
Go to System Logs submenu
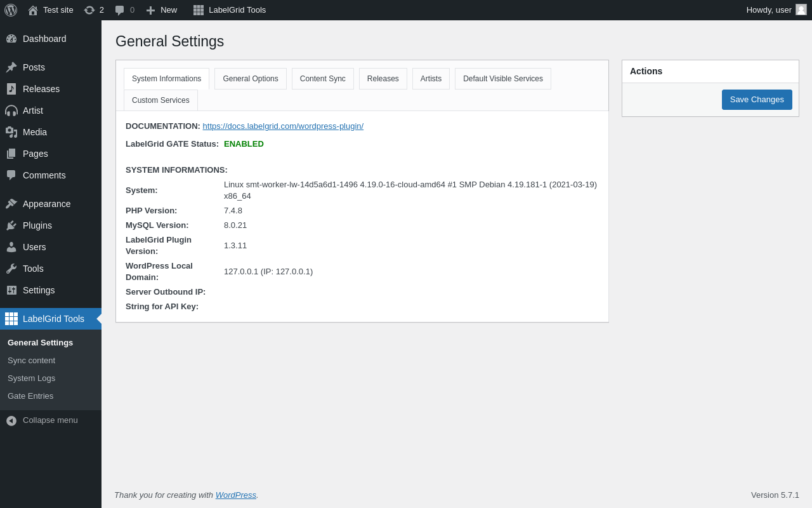31,378
